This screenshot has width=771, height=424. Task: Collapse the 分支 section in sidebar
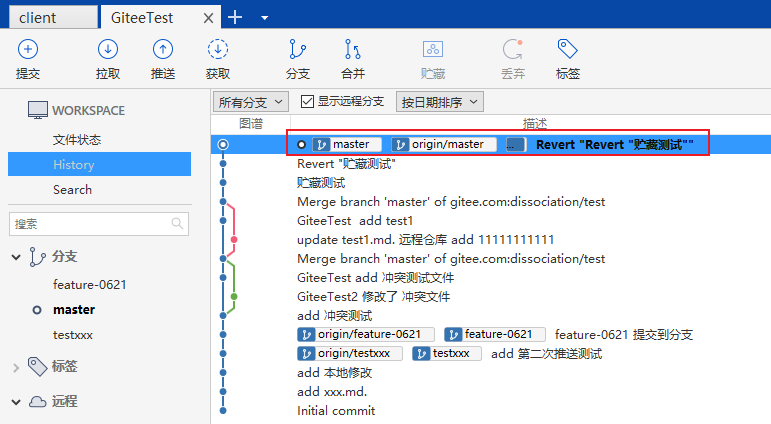tap(17, 257)
